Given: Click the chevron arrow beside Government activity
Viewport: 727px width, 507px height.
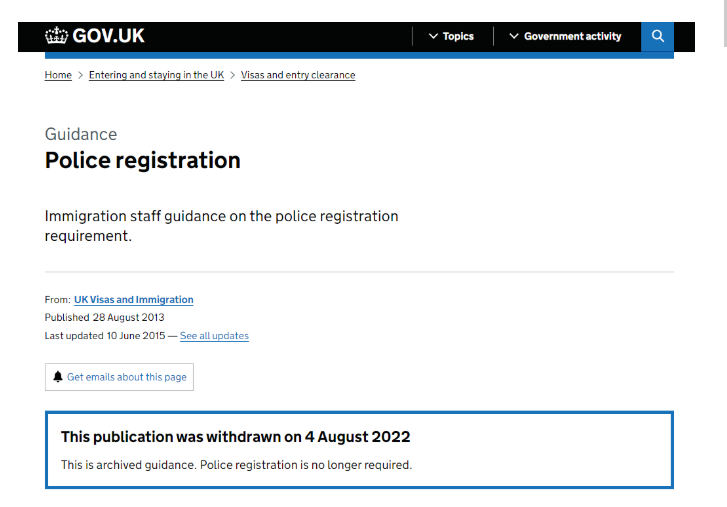Looking at the screenshot, I should point(514,36).
